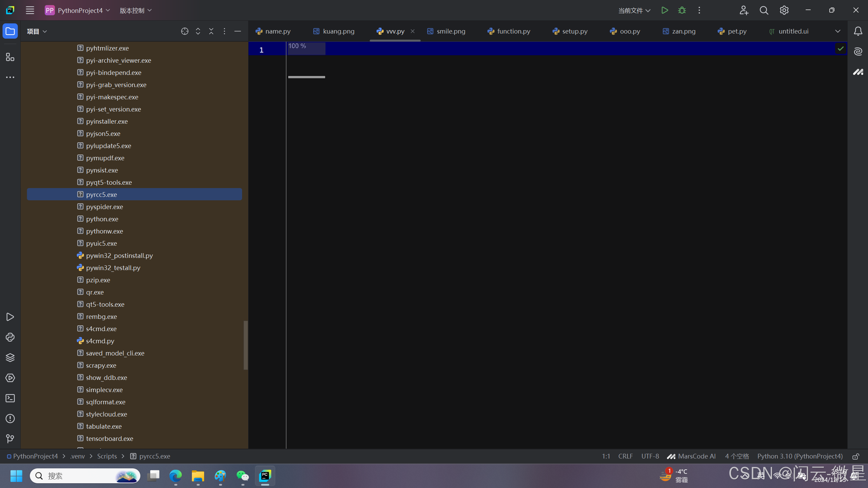Toggle read-only lock in status bar

[856, 456]
